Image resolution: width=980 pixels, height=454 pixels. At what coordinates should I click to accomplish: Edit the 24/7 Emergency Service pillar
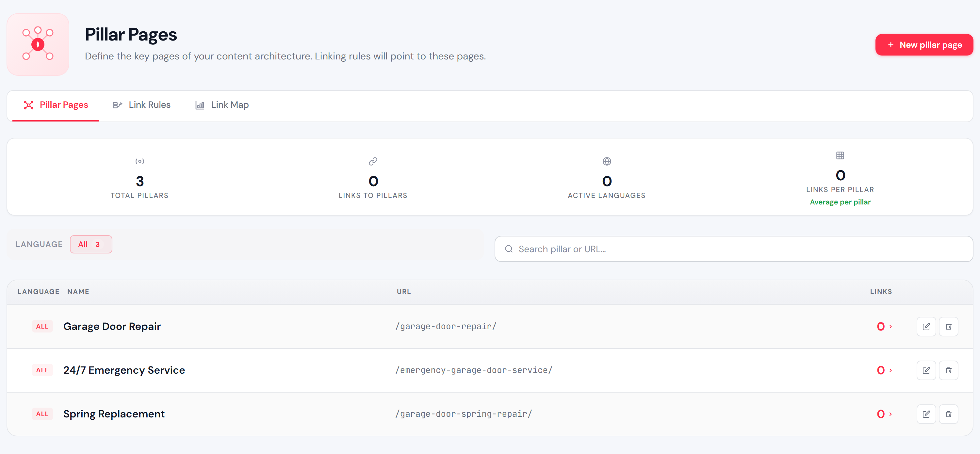926,370
